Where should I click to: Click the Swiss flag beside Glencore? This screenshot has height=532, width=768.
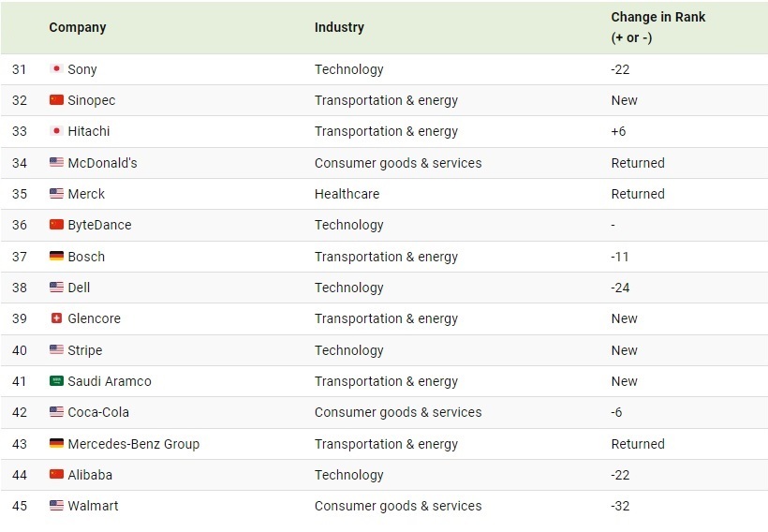(56, 318)
